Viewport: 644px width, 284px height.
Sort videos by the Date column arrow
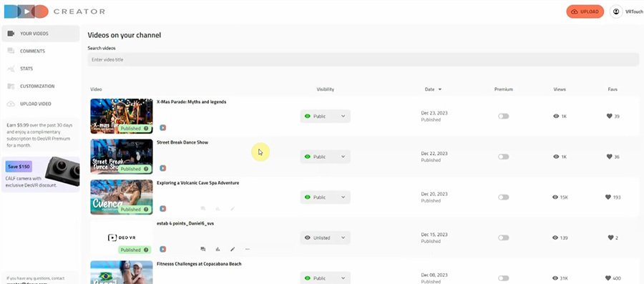[x=440, y=89]
